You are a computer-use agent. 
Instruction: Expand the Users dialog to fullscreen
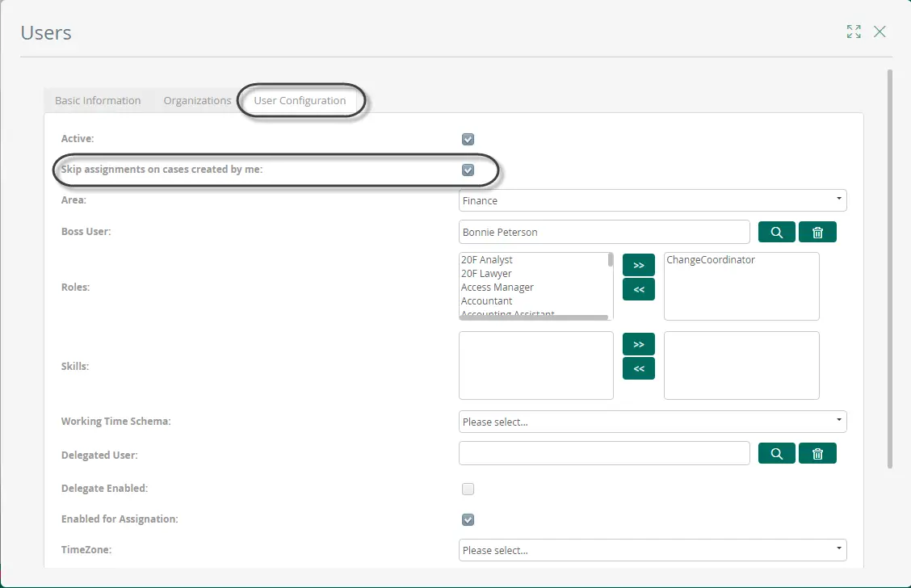point(854,31)
